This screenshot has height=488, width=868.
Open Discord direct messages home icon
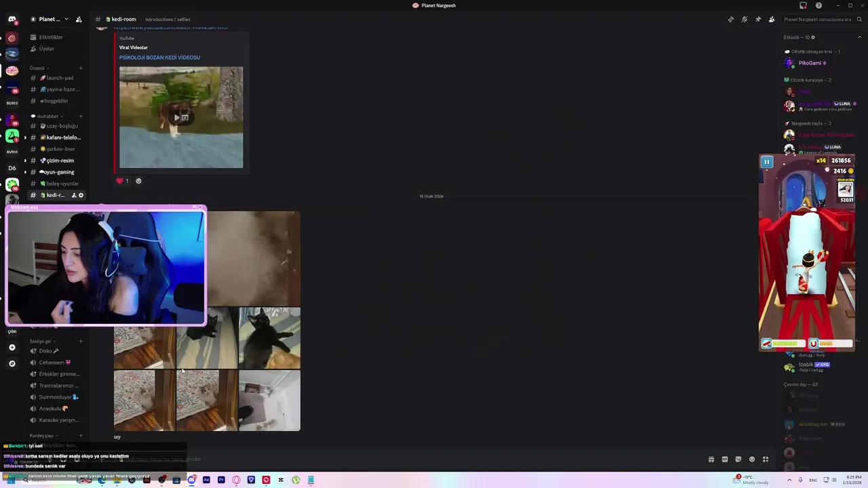coord(12,19)
